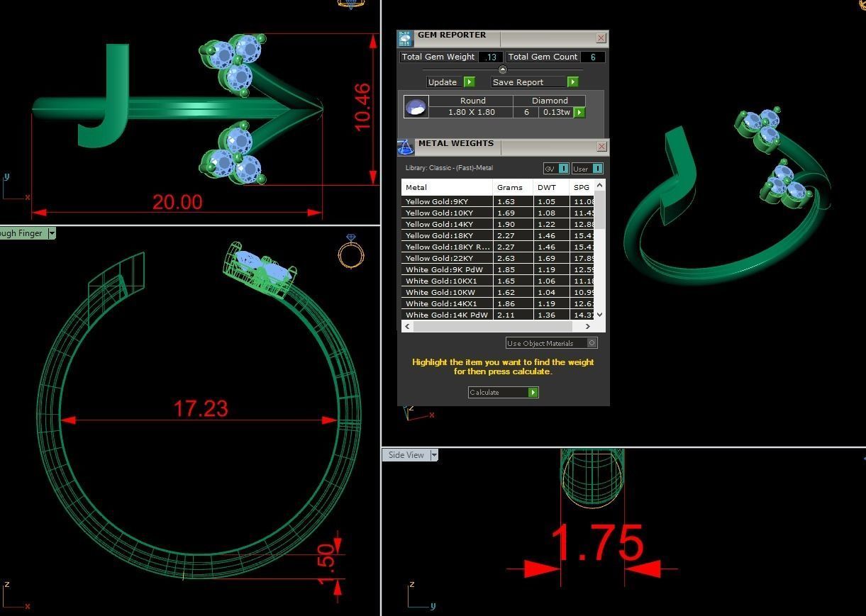
Task: Open the Side View viewport dropdown
Action: pos(434,455)
